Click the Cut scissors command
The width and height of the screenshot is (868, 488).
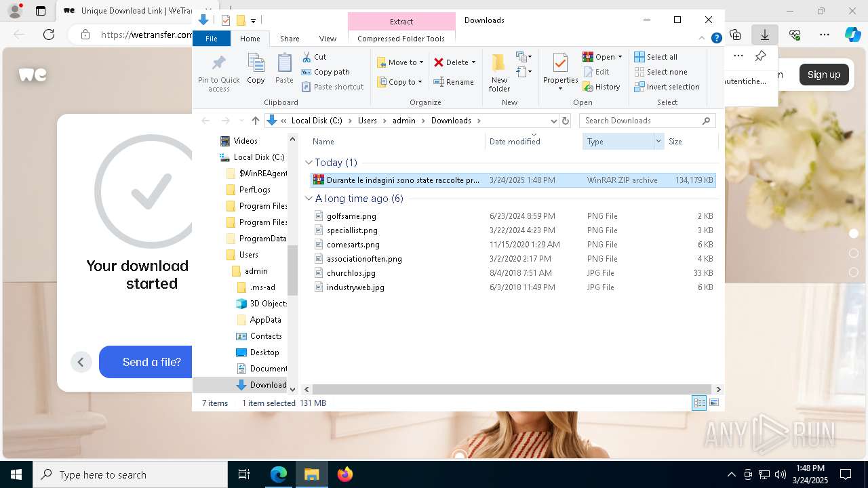pos(314,57)
